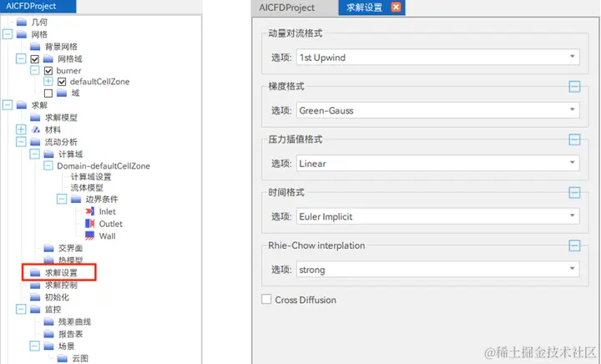This screenshot has width=601, height=364.
Task: Collapse the 流动分析 tree node
Action: pos(21,142)
